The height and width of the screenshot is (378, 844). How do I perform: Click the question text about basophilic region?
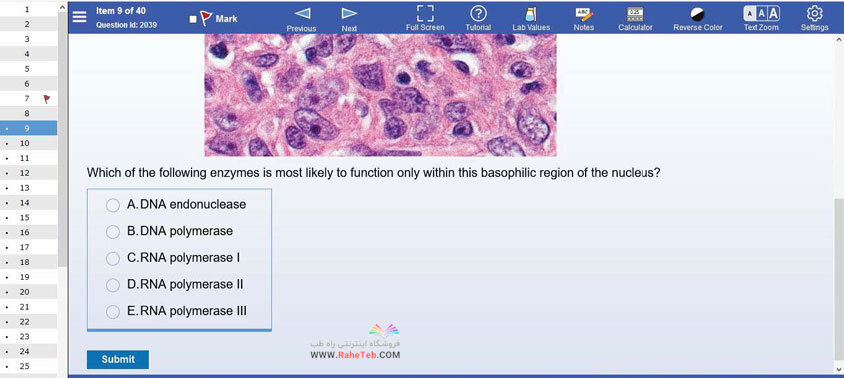[374, 173]
